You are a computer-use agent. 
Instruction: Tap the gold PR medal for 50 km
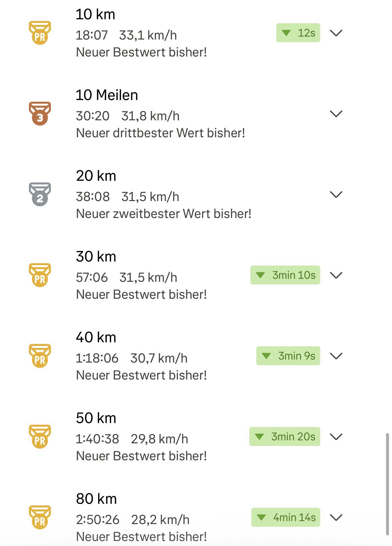(x=40, y=437)
